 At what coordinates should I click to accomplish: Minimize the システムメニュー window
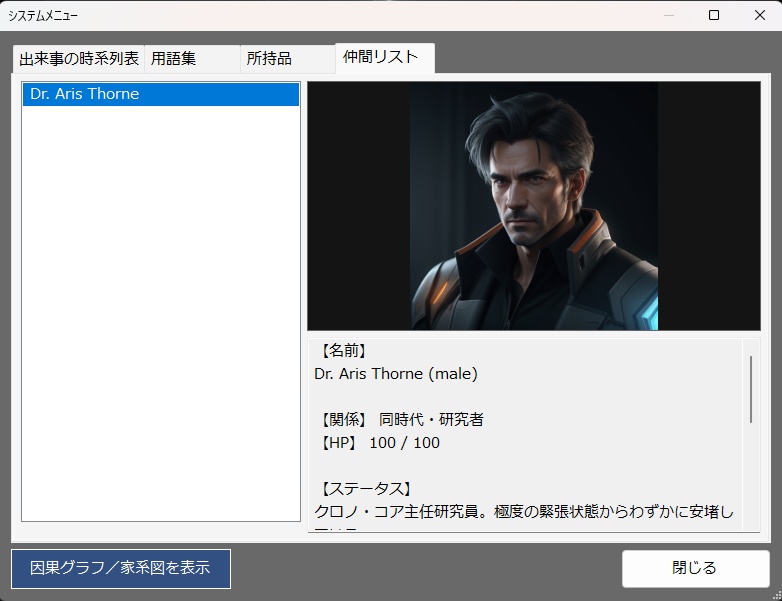pos(669,15)
